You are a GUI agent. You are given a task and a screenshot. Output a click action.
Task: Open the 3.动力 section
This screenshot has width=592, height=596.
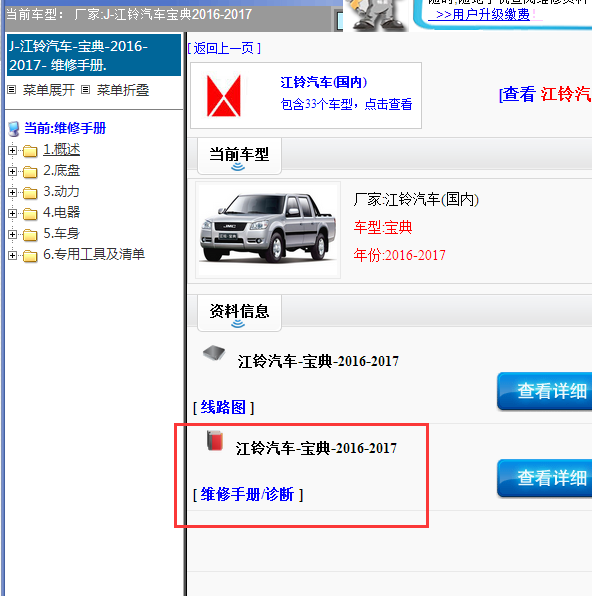61,191
